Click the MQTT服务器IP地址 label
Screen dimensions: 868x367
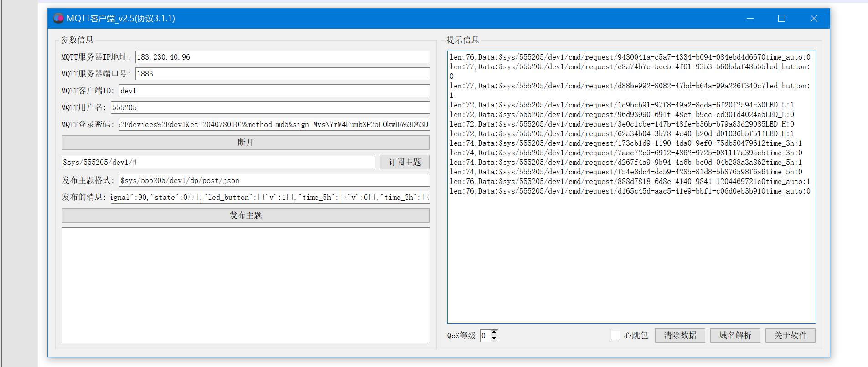tap(96, 57)
